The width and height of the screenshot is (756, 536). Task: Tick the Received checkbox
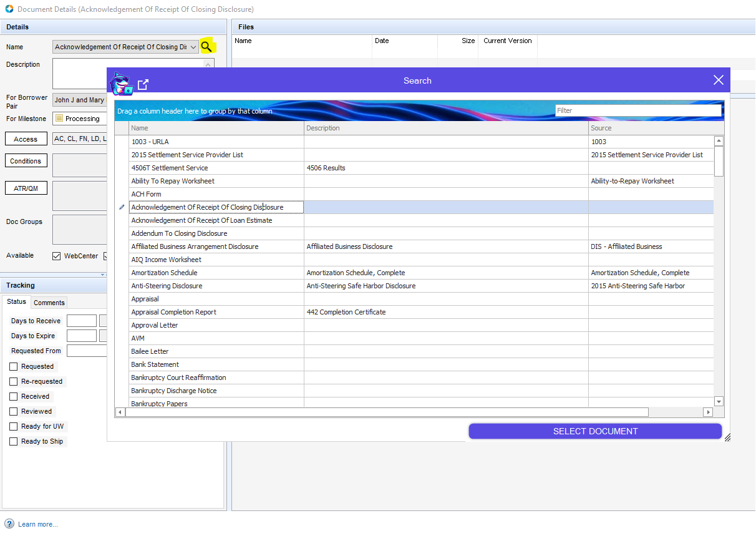click(x=14, y=396)
